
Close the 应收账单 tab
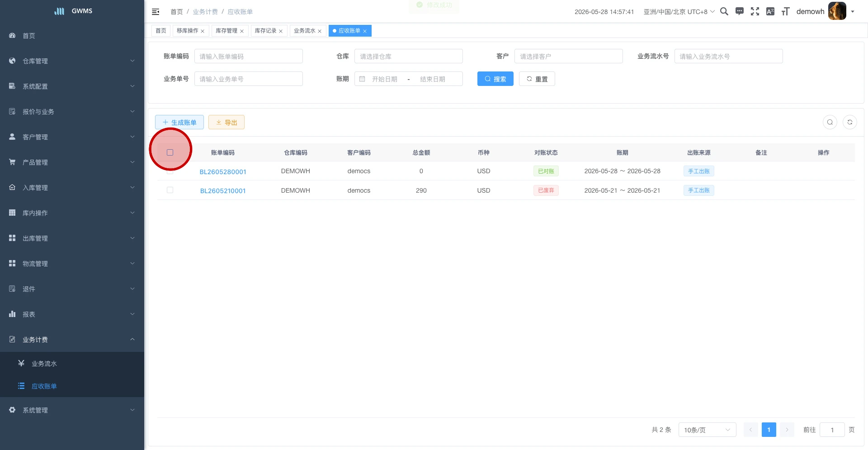(x=365, y=31)
